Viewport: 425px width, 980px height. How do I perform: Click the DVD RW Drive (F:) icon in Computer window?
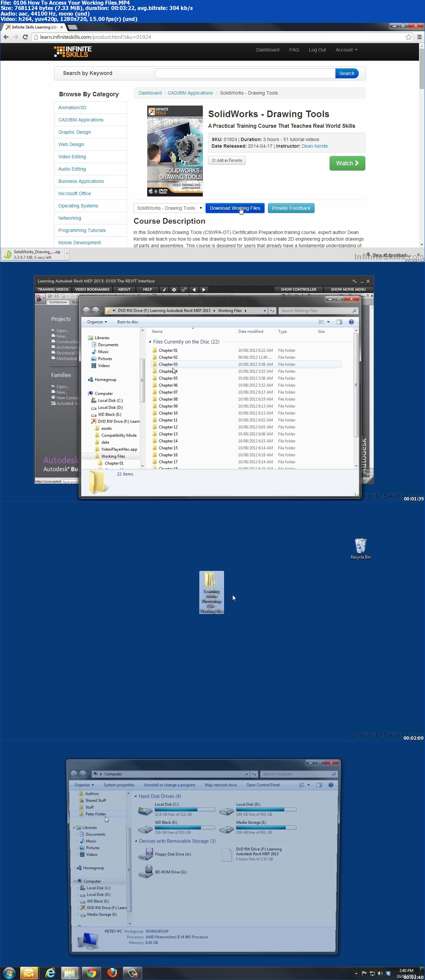click(226, 855)
